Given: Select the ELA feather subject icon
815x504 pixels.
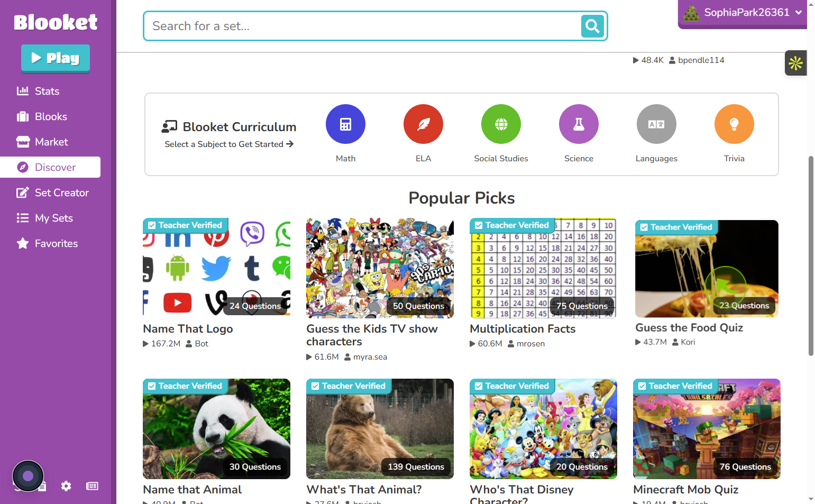Looking at the screenshot, I should (x=423, y=124).
